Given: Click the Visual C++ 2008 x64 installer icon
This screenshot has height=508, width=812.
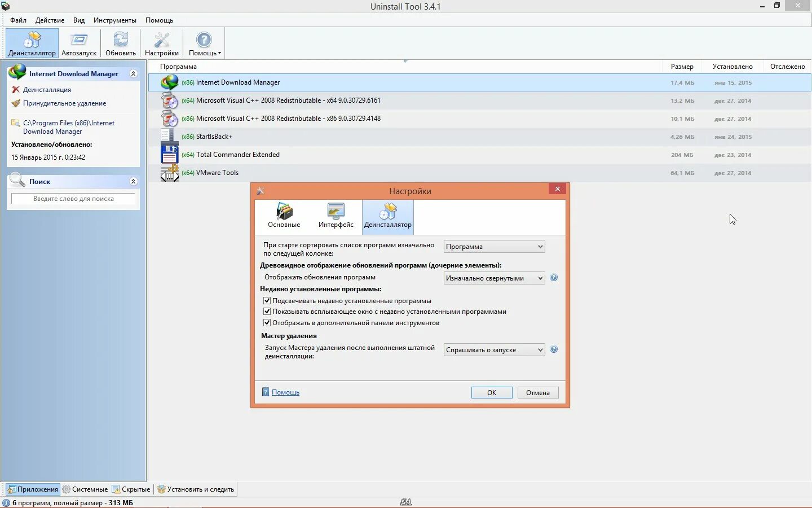Looking at the screenshot, I should coord(169,100).
